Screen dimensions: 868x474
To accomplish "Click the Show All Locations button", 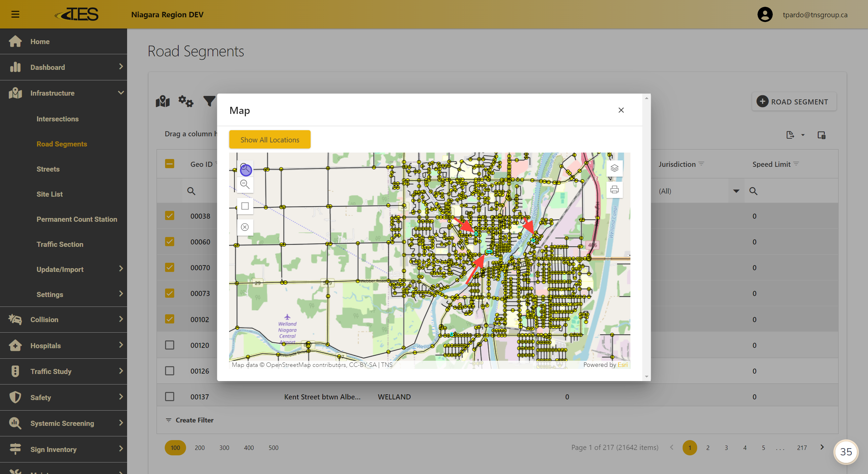I will point(269,139).
